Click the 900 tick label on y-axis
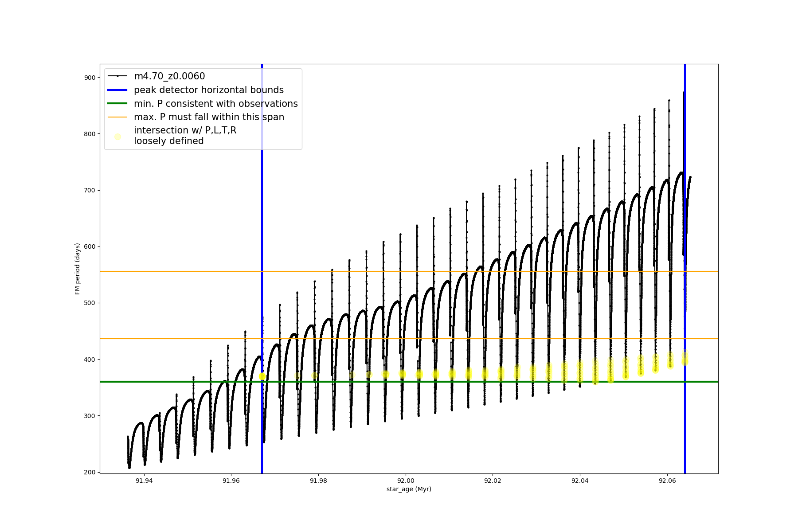Screen dimensions: 798x532 click(90, 78)
